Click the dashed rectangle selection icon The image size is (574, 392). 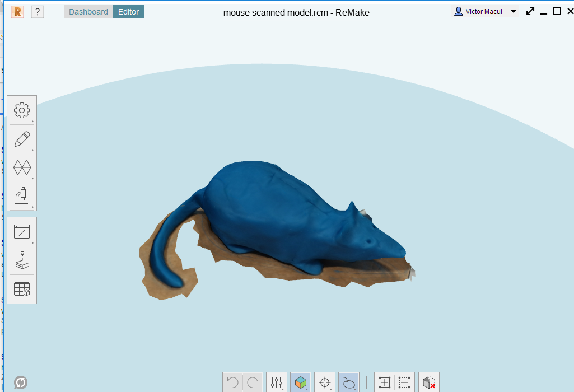point(404,382)
